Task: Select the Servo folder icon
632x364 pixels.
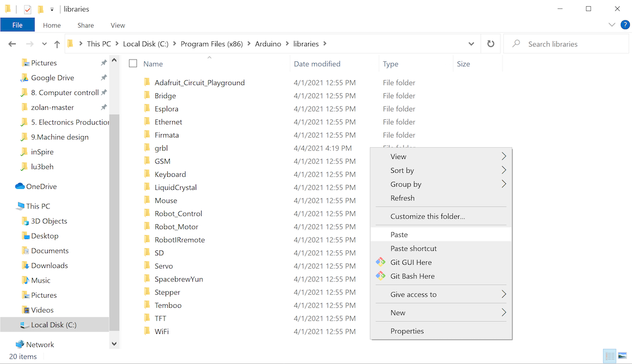Action: [147, 266]
